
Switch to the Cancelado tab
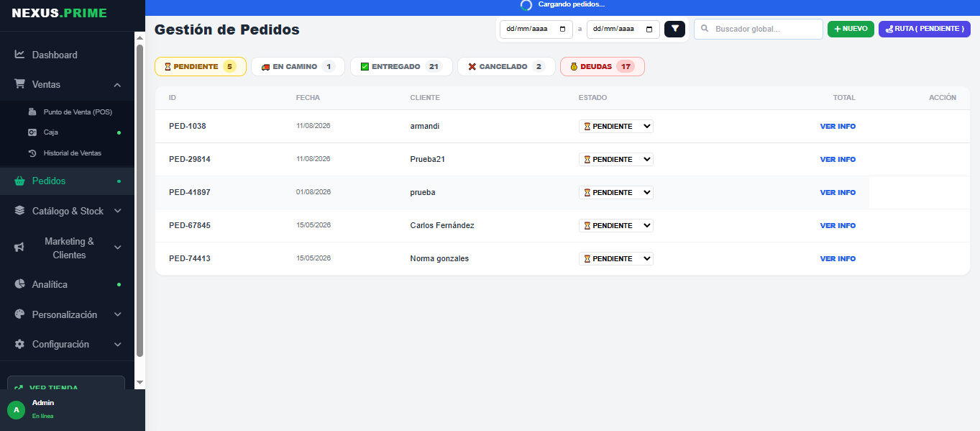(506, 66)
